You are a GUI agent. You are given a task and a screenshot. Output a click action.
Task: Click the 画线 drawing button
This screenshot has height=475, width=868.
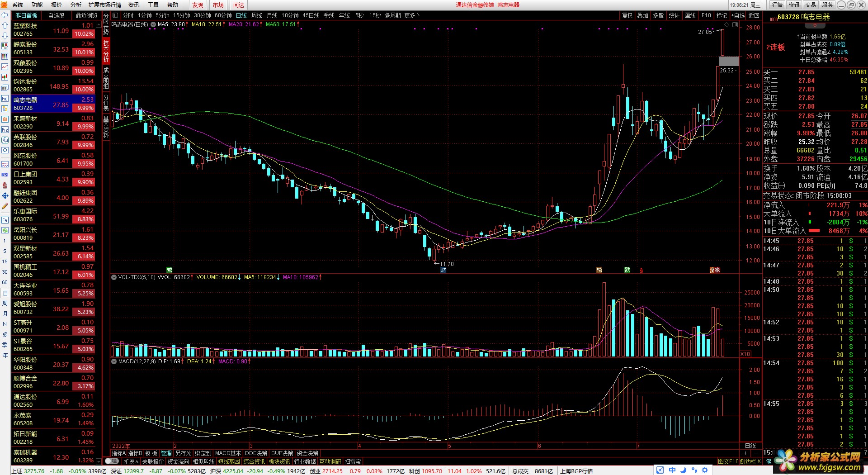pos(690,15)
